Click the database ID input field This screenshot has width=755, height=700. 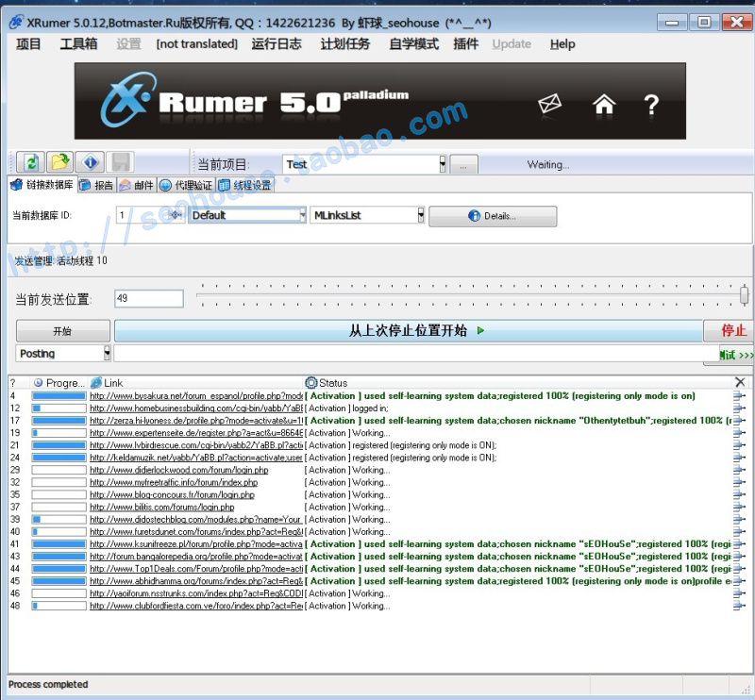[x=143, y=215]
